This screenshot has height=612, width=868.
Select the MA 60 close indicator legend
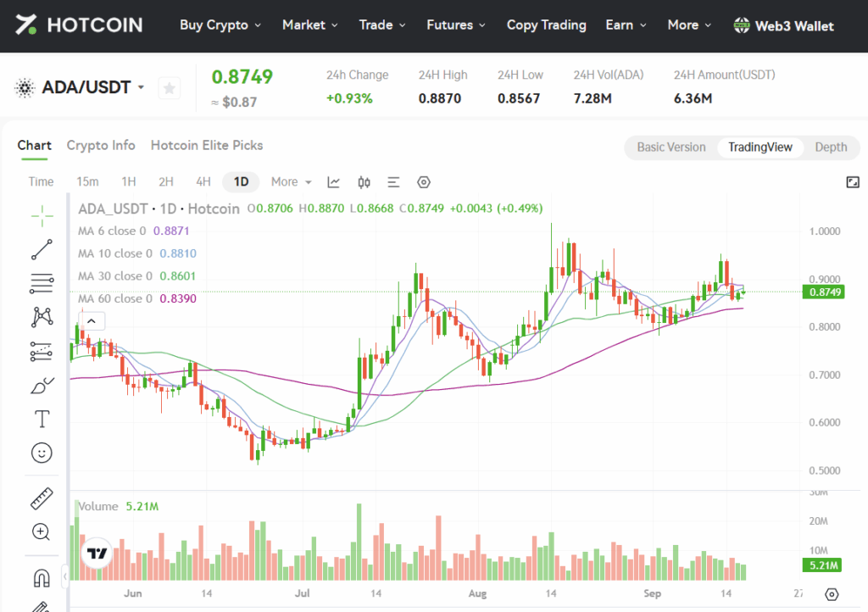click(137, 299)
